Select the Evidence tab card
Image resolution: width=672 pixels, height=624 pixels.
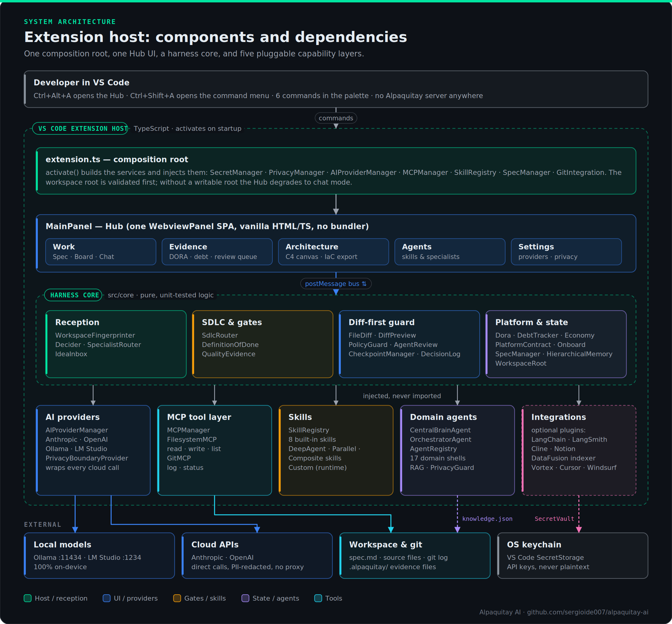217,252
